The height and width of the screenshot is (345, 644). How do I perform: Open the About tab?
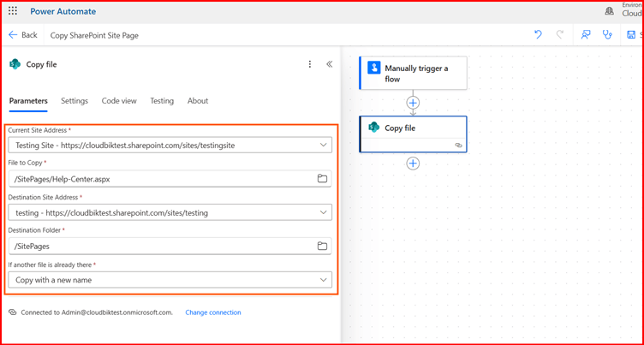pos(198,101)
